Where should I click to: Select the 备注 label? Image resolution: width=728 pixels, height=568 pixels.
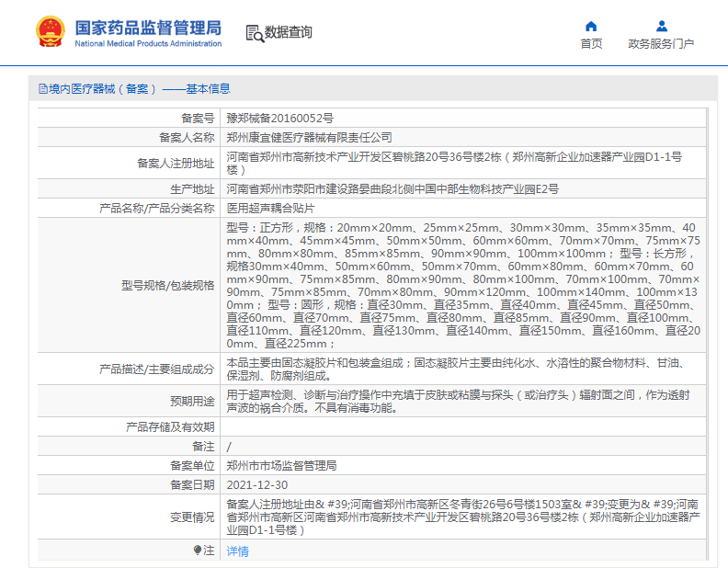pos(203,447)
